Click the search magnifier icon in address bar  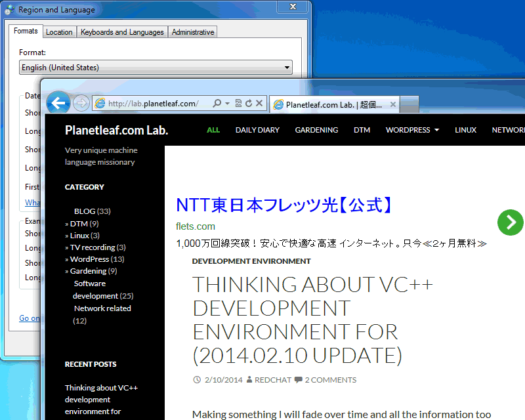pyautogui.click(x=217, y=103)
